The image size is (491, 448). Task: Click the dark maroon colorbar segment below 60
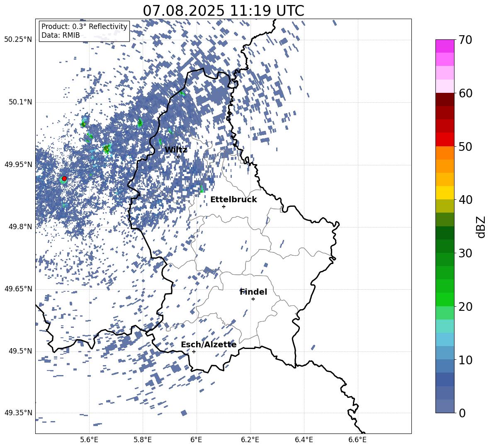tap(445, 99)
